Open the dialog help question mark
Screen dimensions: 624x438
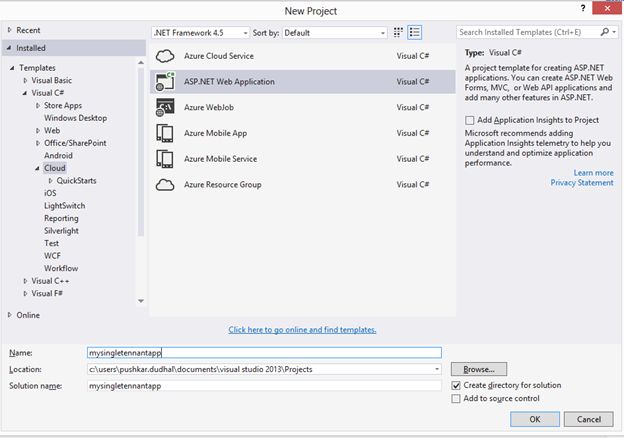click(583, 8)
